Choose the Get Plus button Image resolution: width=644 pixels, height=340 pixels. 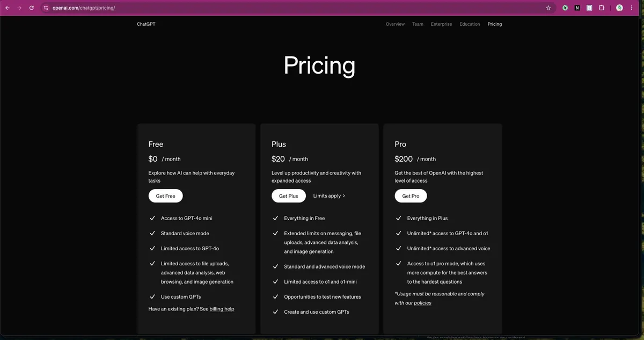click(x=288, y=196)
